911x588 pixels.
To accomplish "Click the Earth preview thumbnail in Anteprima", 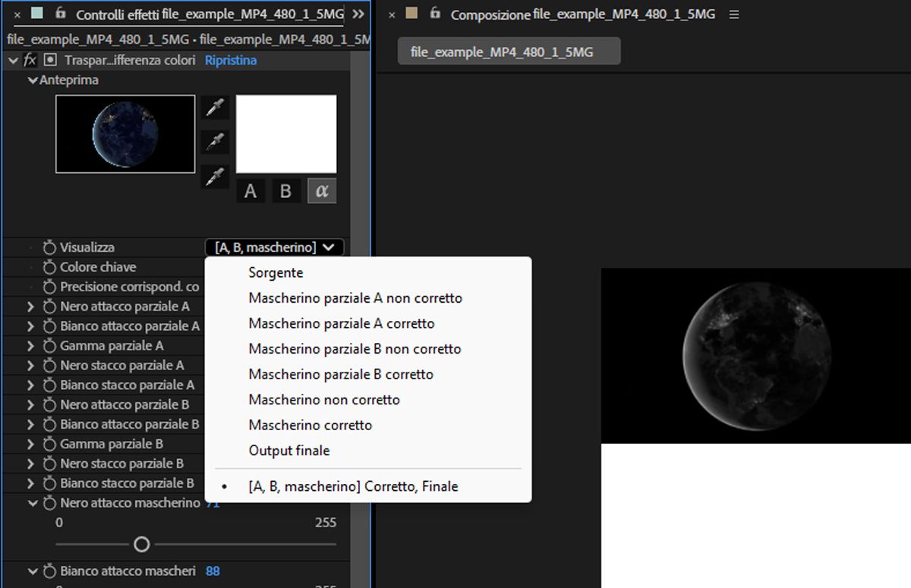I will tap(125, 134).
